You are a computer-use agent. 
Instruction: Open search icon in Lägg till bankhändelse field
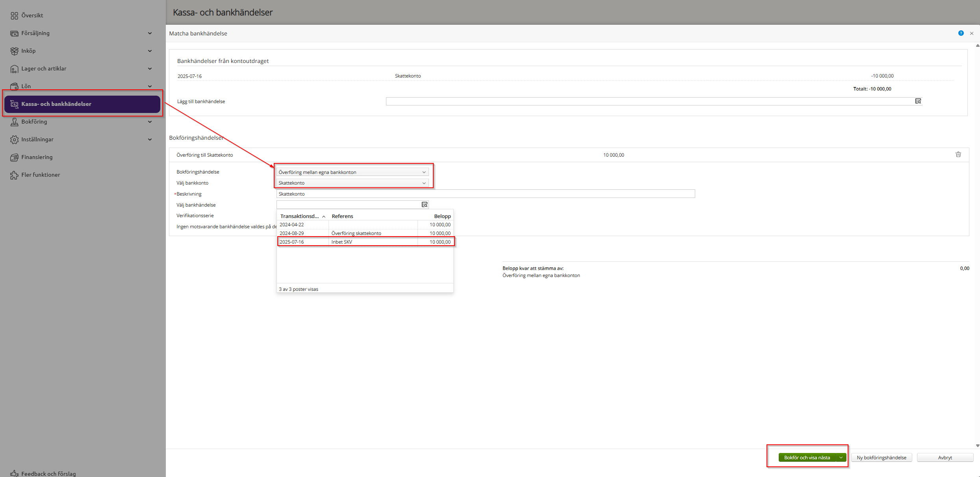pyautogui.click(x=918, y=101)
